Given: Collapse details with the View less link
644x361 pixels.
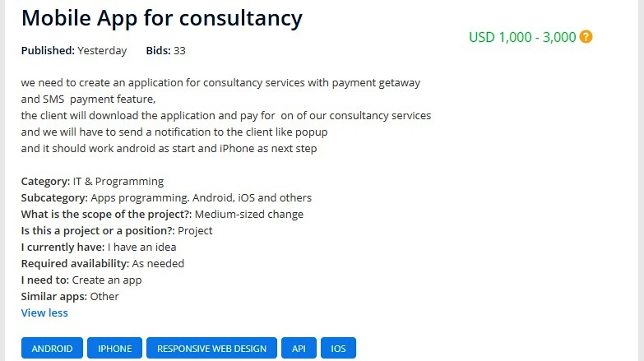Looking at the screenshot, I should click(44, 312).
